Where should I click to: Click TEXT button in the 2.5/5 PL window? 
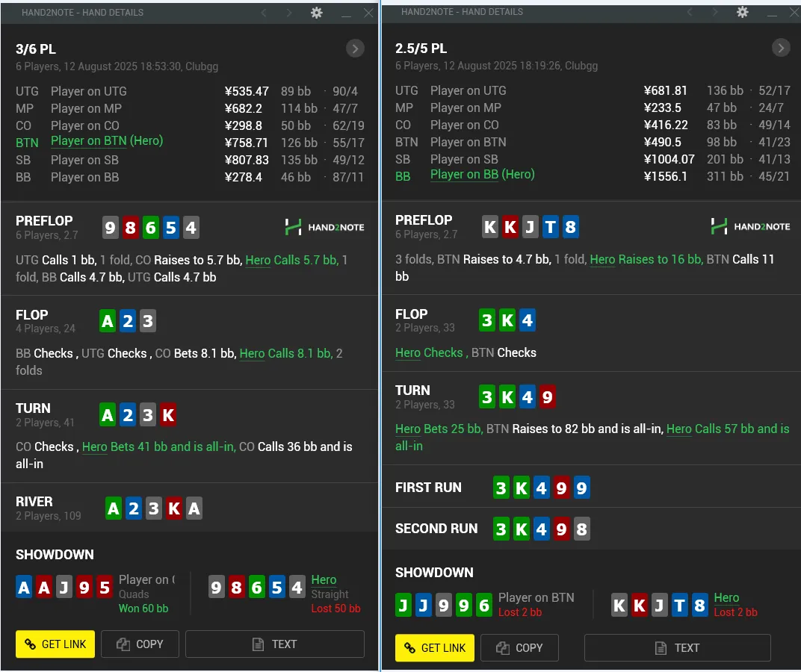pos(677,647)
